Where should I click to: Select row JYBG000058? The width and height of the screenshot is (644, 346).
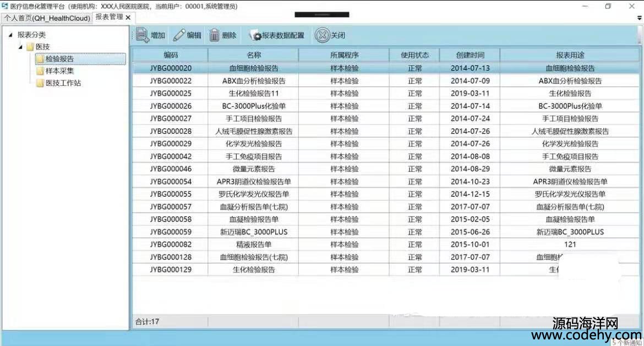point(386,219)
